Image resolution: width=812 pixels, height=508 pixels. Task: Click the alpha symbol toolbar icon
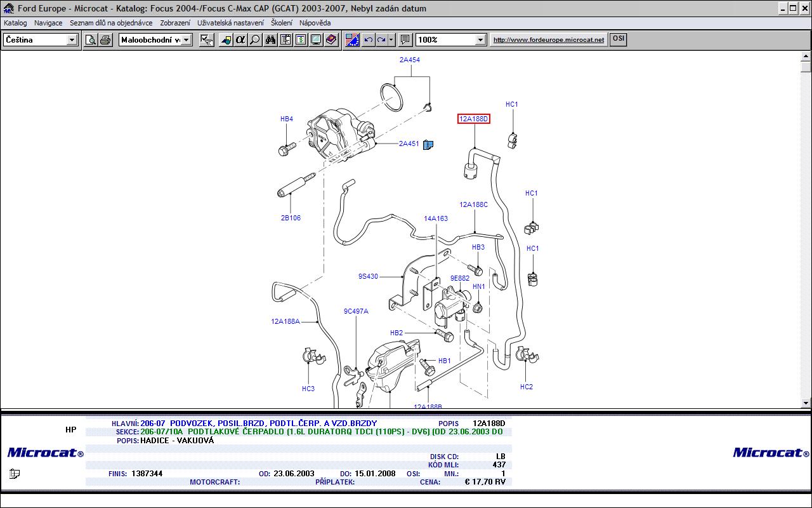(240, 40)
